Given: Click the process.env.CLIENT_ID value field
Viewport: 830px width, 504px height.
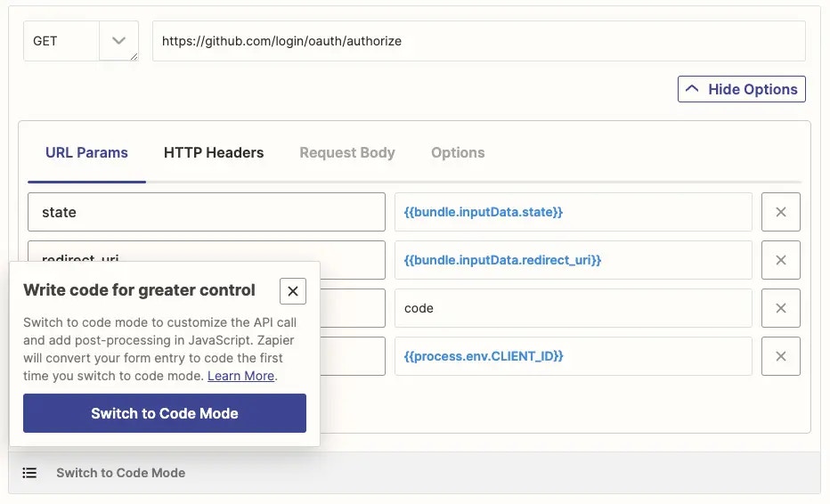Looking at the screenshot, I should pos(574,356).
